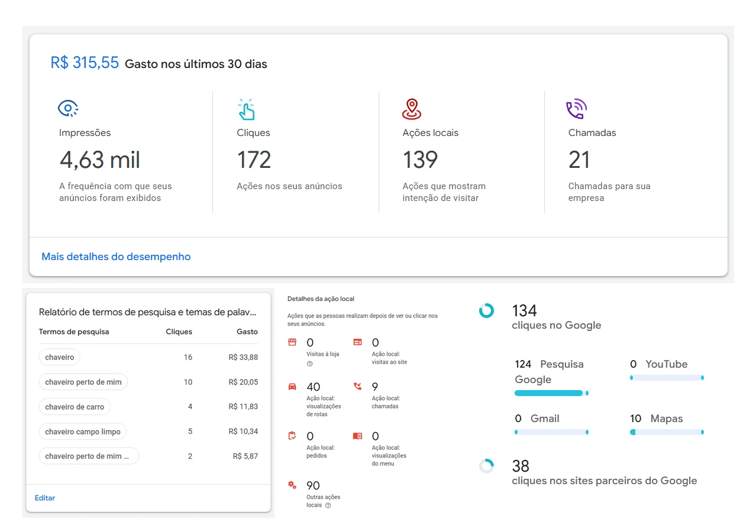Image resolution: width=756 pixels, height=532 pixels.
Task: Click the red phone icon for Ação local: chamadas
Action: (x=357, y=387)
